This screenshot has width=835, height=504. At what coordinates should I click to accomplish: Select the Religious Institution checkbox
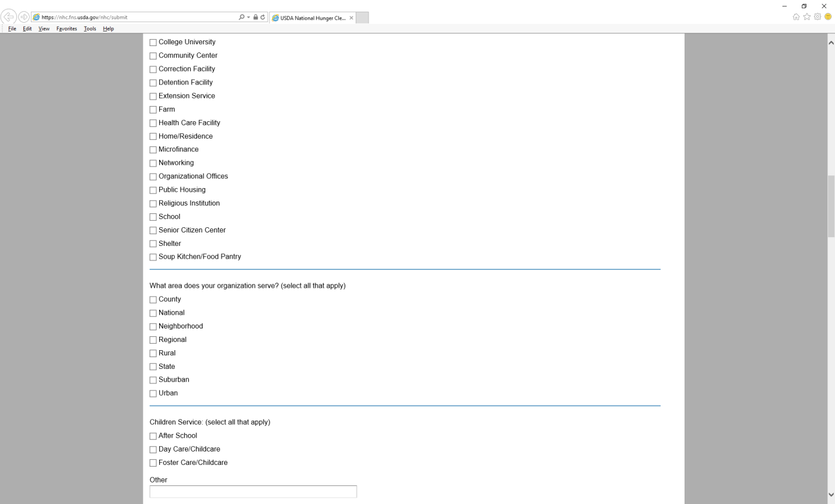coord(153,204)
